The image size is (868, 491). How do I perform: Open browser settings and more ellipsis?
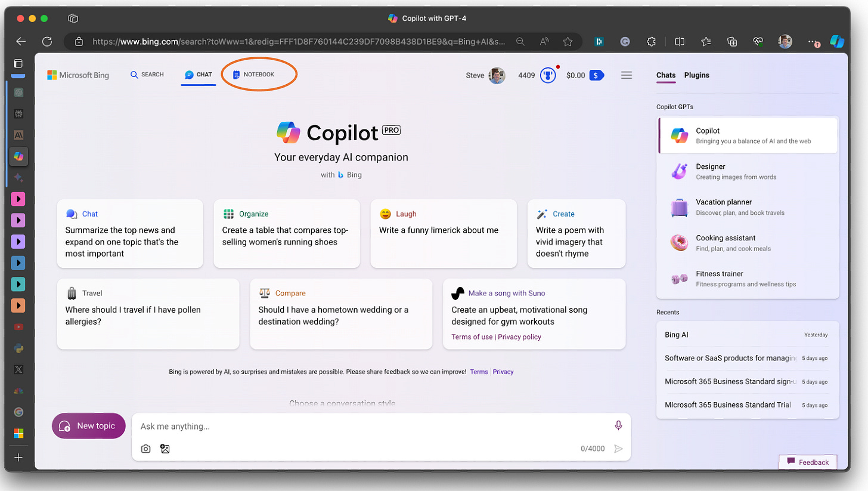click(814, 42)
